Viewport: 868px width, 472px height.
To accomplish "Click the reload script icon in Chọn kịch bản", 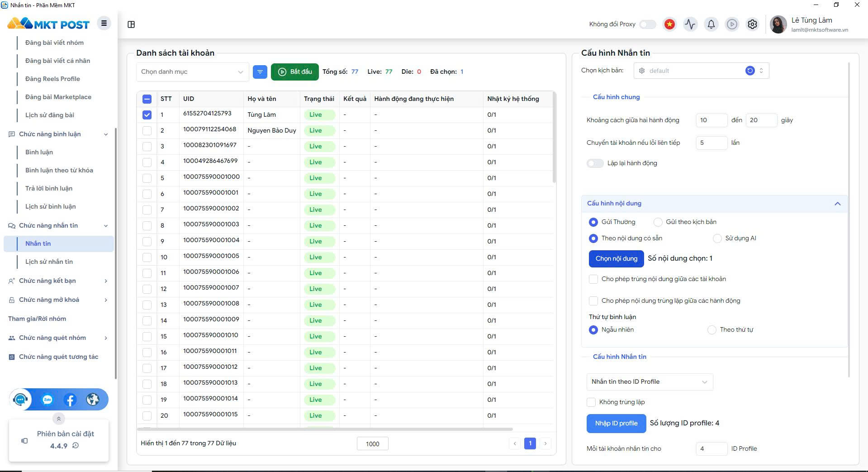I will point(750,71).
